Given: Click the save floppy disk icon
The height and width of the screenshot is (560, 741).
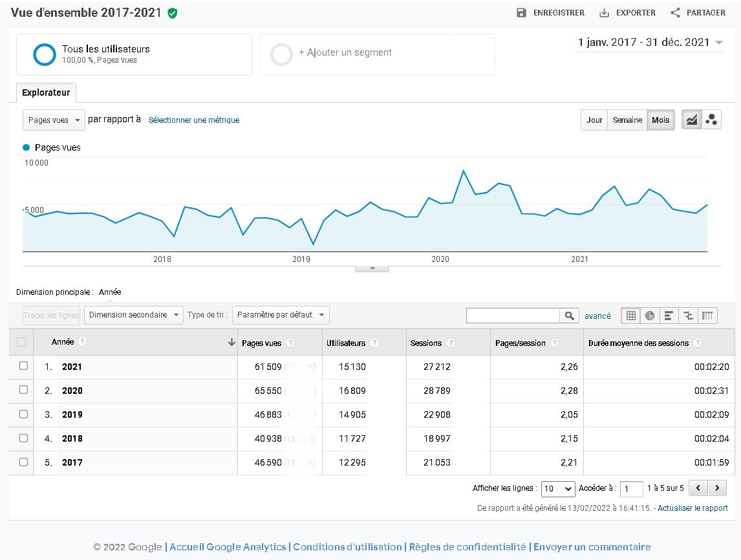Looking at the screenshot, I should pyautogui.click(x=521, y=13).
